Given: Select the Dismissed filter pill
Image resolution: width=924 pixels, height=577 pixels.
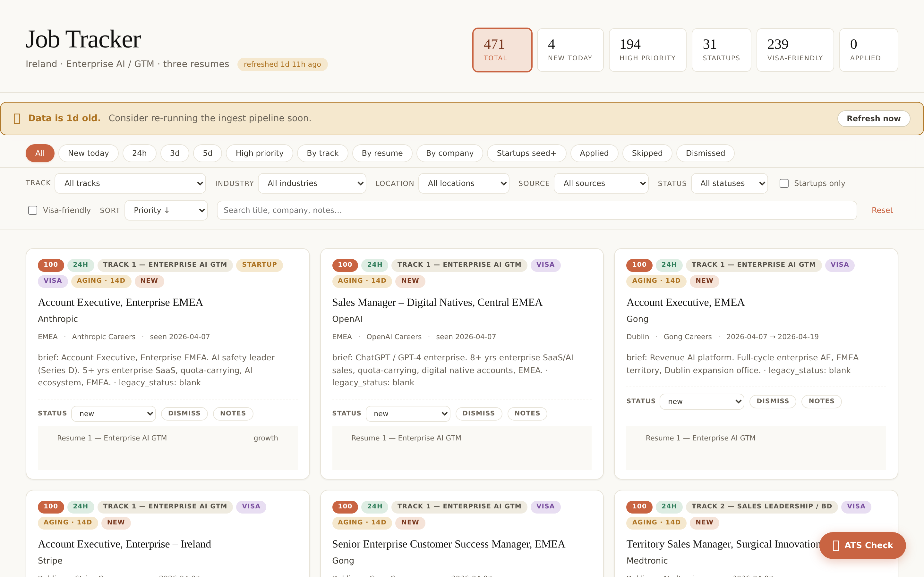Looking at the screenshot, I should [705, 153].
